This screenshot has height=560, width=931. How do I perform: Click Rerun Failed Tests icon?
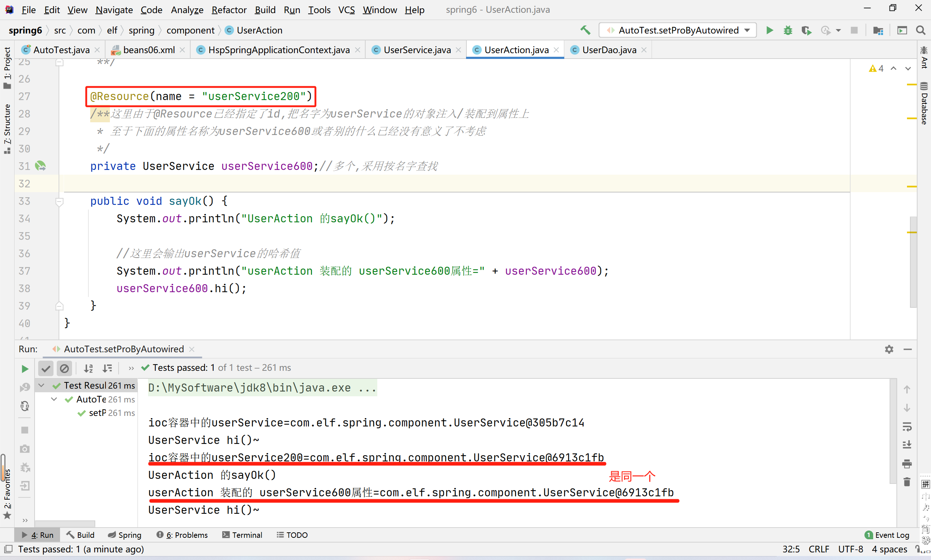coord(25,388)
